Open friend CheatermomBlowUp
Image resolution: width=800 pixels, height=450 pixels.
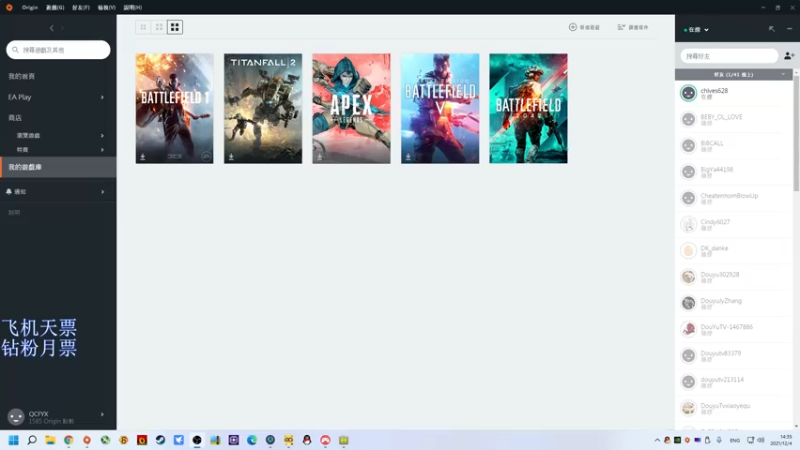point(733,198)
